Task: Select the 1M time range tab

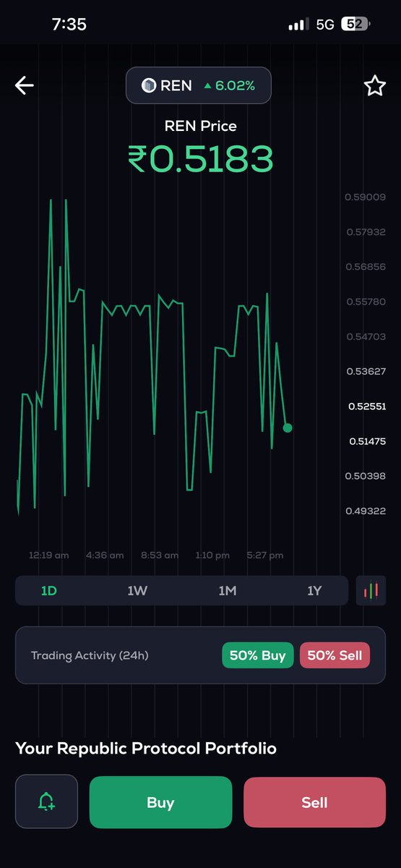Action: pyautogui.click(x=228, y=591)
